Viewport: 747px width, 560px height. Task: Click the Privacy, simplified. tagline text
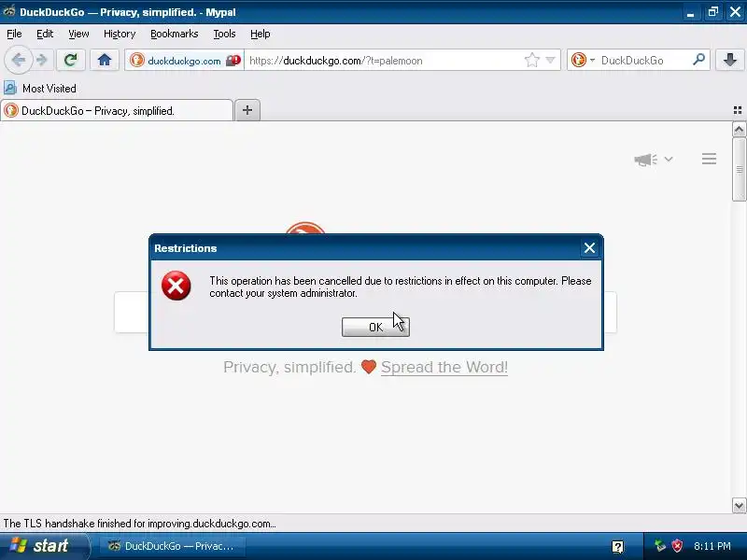coord(289,367)
